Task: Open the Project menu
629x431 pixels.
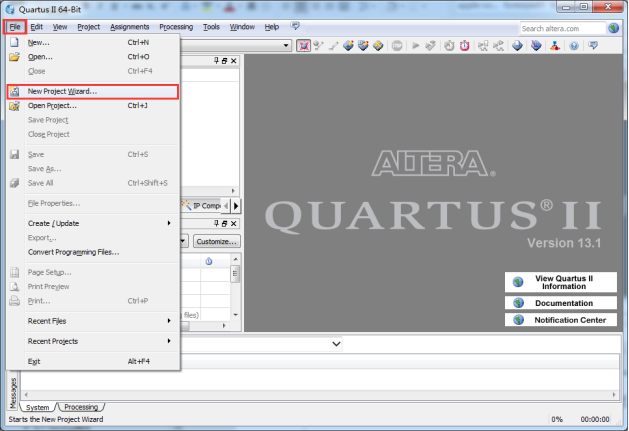Action: 89,27
